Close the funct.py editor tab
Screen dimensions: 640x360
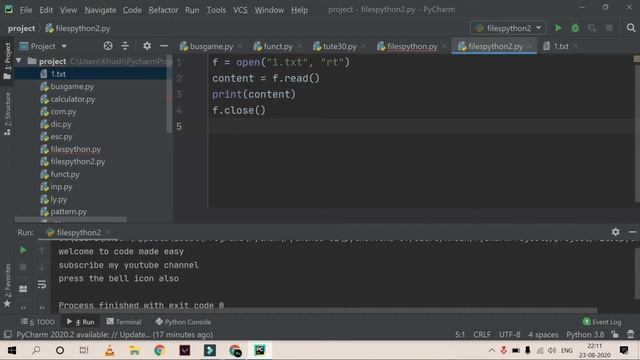299,46
